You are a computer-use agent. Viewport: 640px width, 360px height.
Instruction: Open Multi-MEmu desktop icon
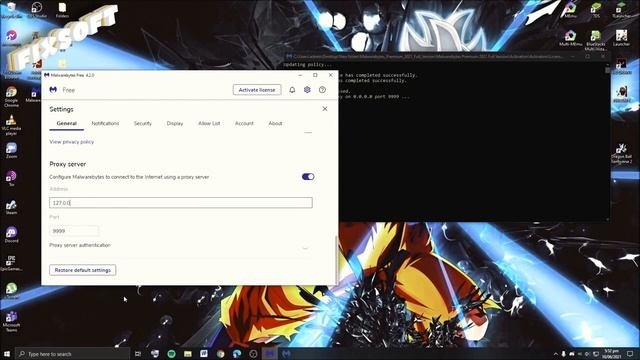click(x=571, y=38)
